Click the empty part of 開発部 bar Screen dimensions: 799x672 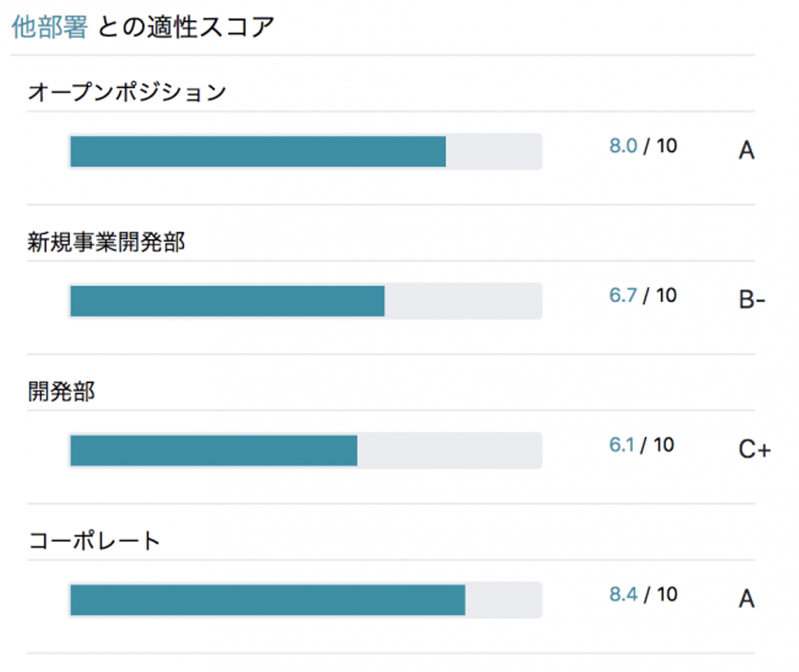click(449, 451)
